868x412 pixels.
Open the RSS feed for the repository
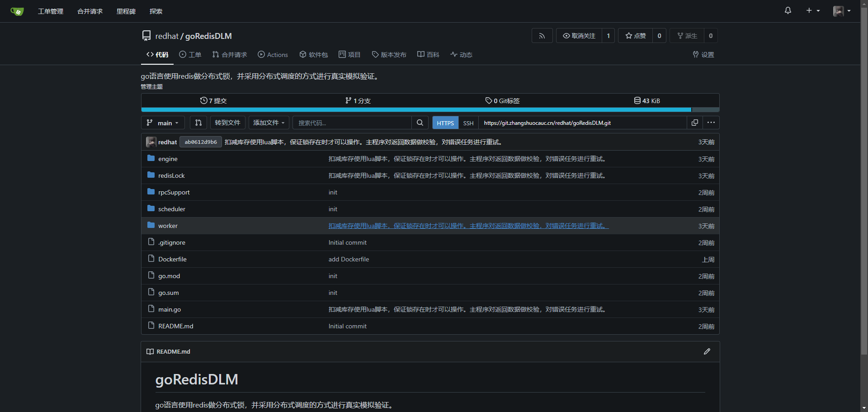click(542, 36)
